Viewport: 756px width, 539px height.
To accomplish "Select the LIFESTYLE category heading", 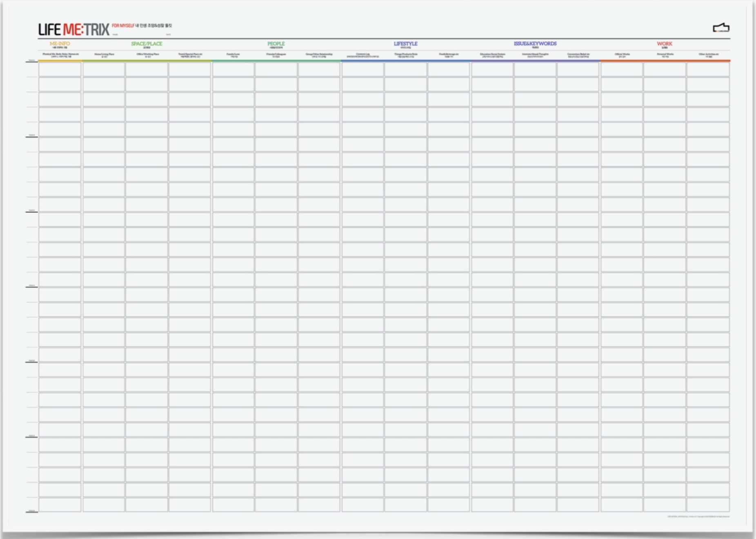I will (405, 44).
